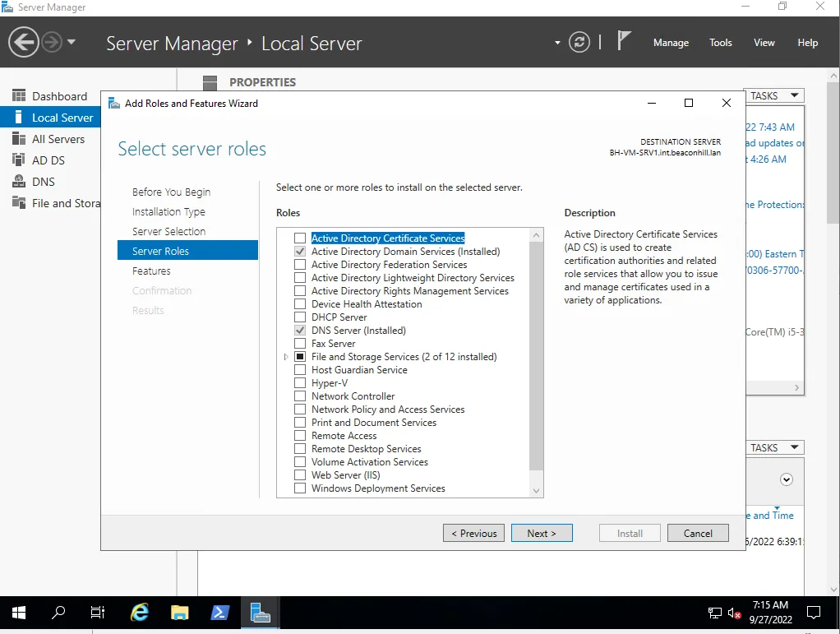Open the Action Center notification icon
This screenshot has height=634, width=840.
click(x=813, y=612)
